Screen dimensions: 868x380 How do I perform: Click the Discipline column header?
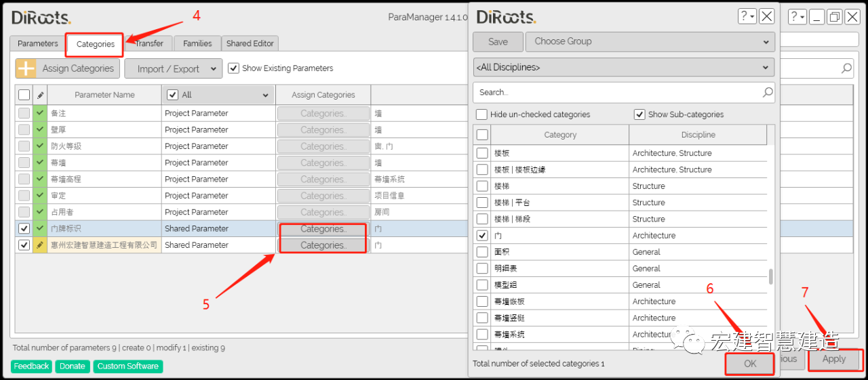click(x=698, y=135)
